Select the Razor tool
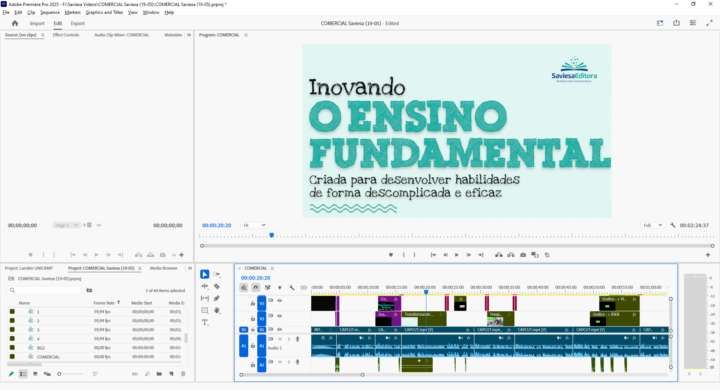This screenshot has width=720, height=390. (217, 286)
